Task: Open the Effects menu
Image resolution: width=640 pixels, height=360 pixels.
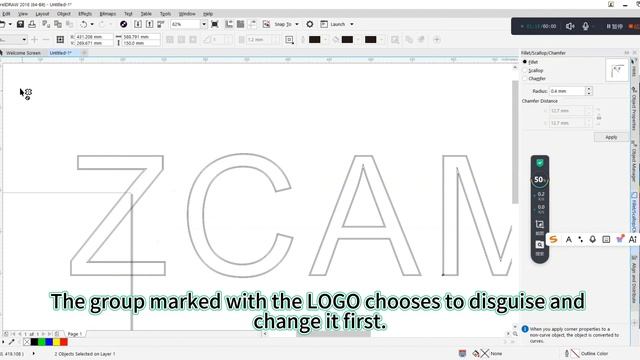Action: [x=85, y=14]
